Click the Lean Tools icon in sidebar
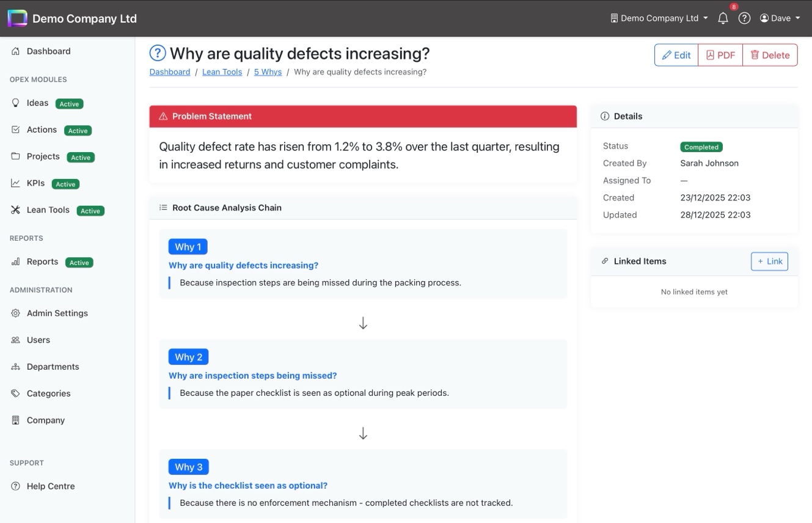Image resolution: width=812 pixels, height=523 pixels. pyautogui.click(x=16, y=210)
